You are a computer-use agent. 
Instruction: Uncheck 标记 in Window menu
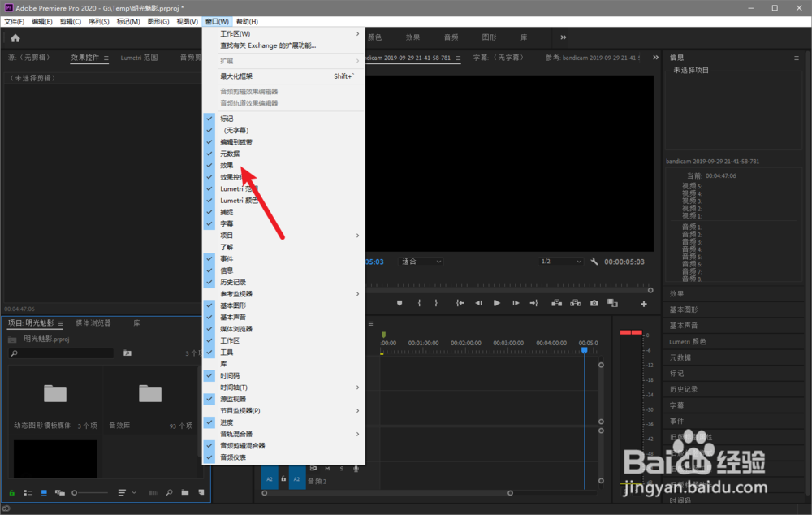click(283, 119)
